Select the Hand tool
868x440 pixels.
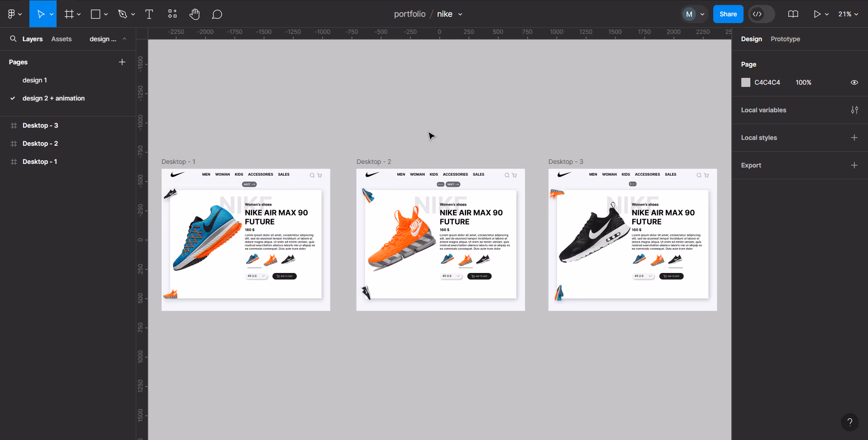(x=195, y=14)
